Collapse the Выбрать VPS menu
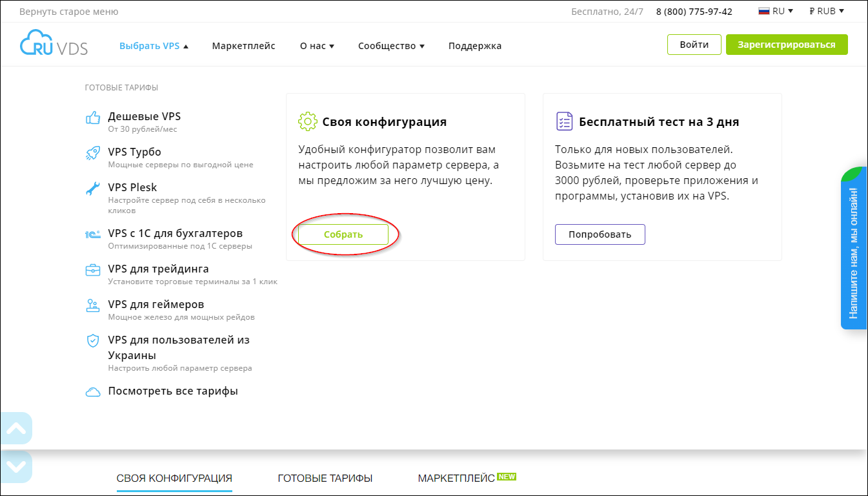Image resolution: width=868 pixels, height=496 pixels. pyautogui.click(x=154, y=46)
